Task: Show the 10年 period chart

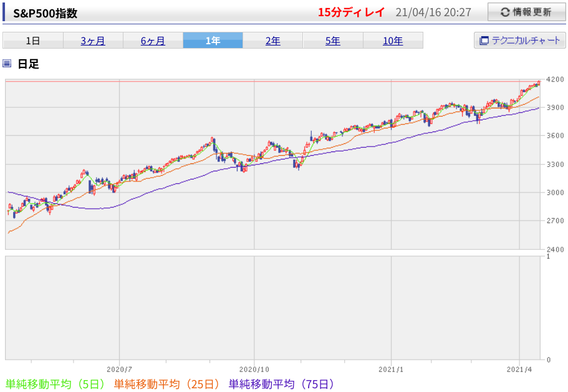Action: point(393,40)
